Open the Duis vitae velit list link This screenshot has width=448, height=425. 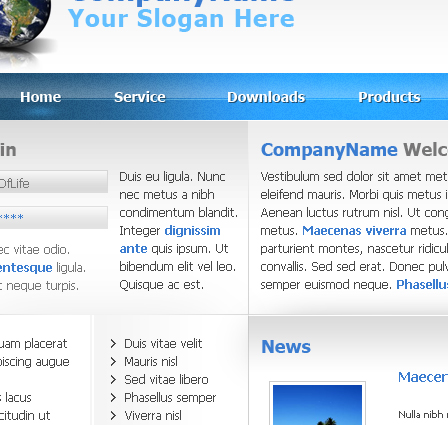(x=163, y=344)
